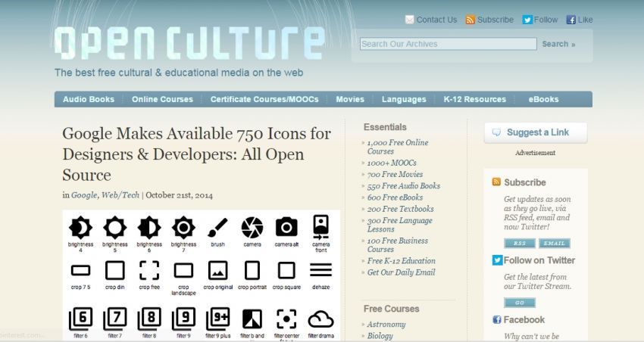Click the brightness 4 icon
644x342 pixels.
coord(80,227)
